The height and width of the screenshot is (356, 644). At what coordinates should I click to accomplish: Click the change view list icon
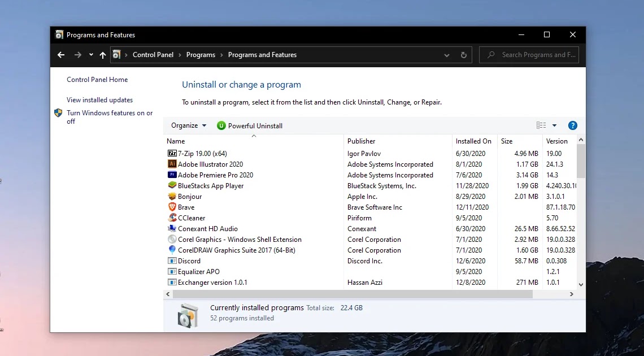point(541,125)
